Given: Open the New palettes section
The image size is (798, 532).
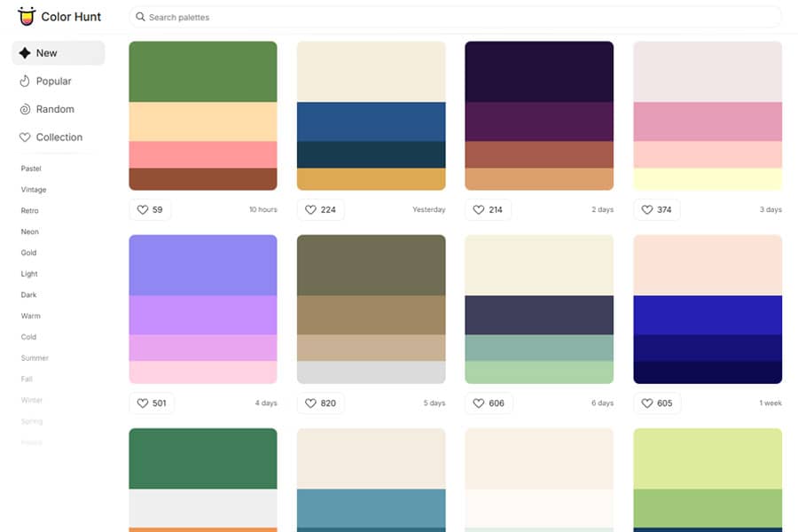Looking at the screenshot, I should pyautogui.click(x=59, y=53).
